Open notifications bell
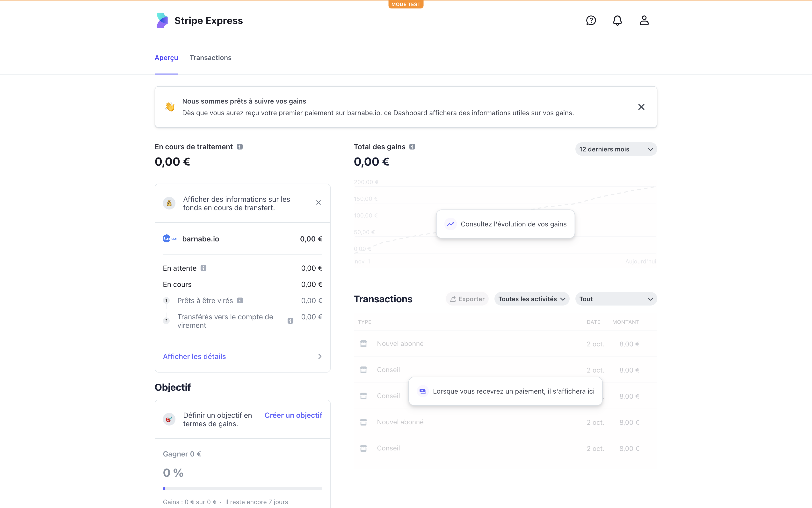Image resolution: width=812 pixels, height=508 pixels. point(617,21)
